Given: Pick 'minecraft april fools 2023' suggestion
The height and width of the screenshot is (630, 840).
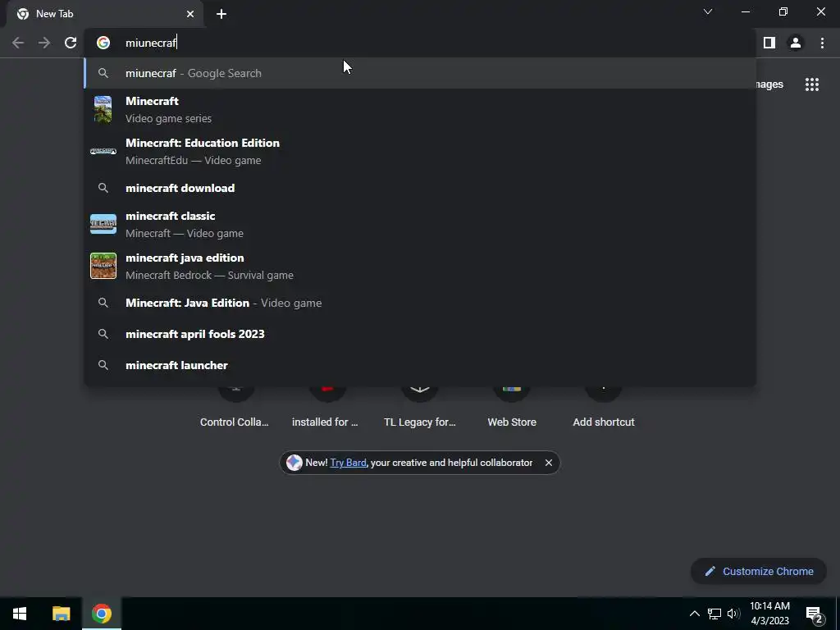Looking at the screenshot, I should [x=420, y=334].
